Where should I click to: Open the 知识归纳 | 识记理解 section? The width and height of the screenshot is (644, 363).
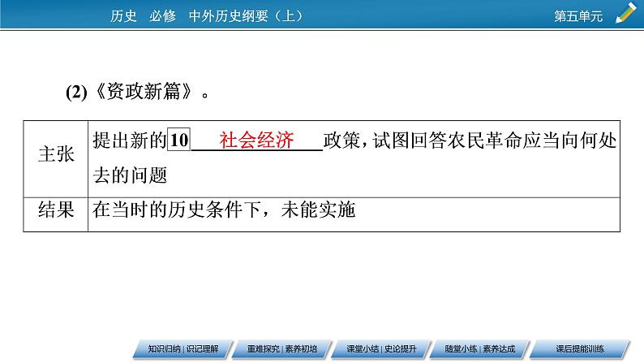(x=183, y=349)
